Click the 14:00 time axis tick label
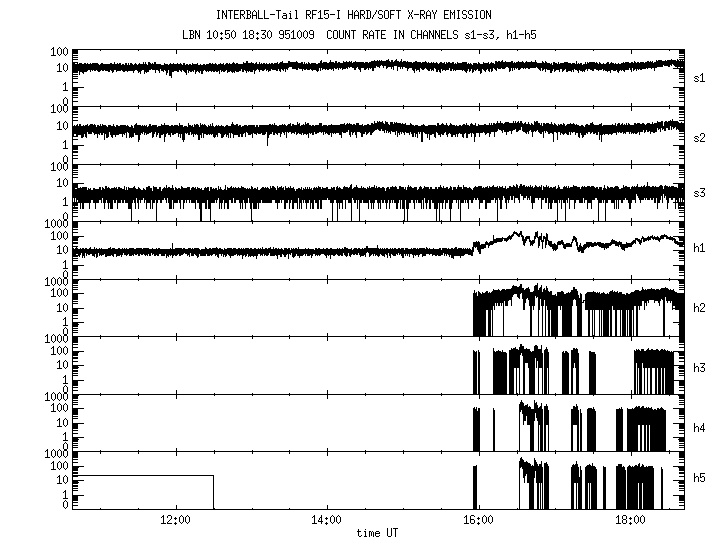Viewport: 720px width, 550px height. click(327, 521)
